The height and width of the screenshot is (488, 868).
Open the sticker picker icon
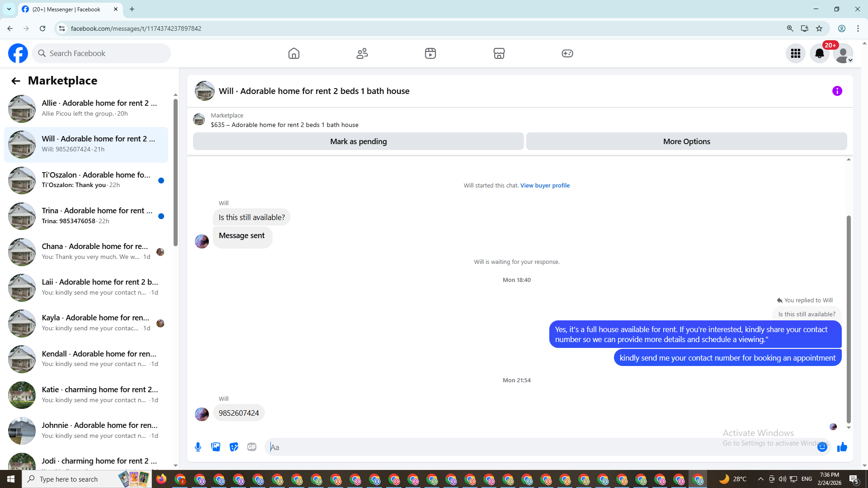pos(234,447)
